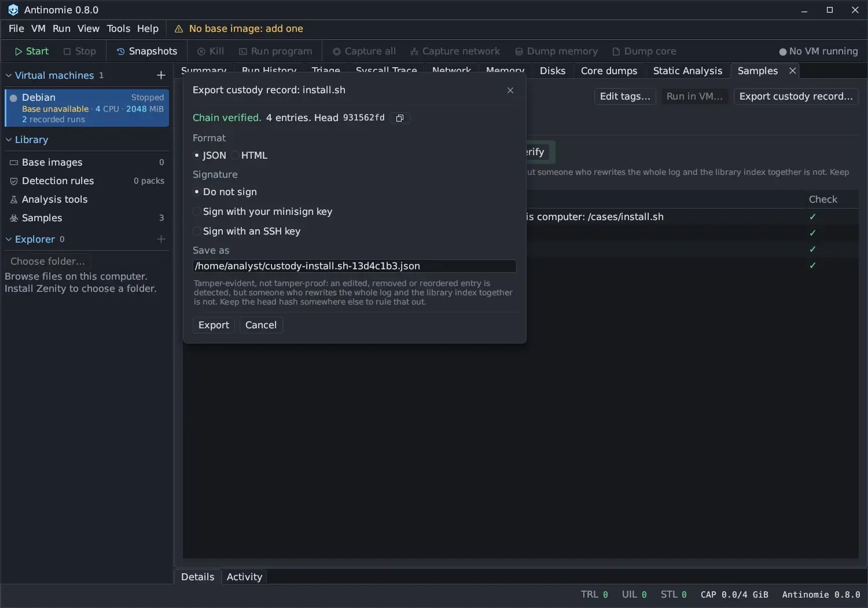
Task: Click the Save as path field
Action: click(x=354, y=266)
